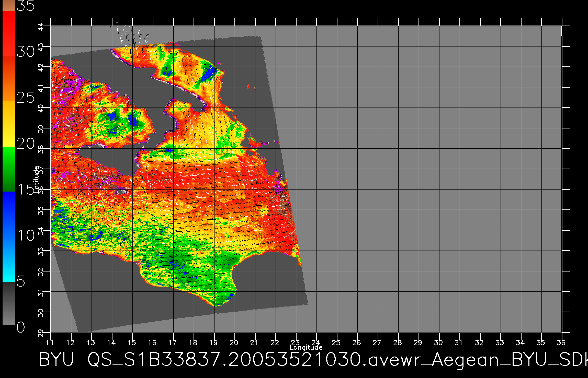The width and height of the screenshot is (588, 378).
Task: Click the latitude tick label 42
Action: (x=41, y=67)
